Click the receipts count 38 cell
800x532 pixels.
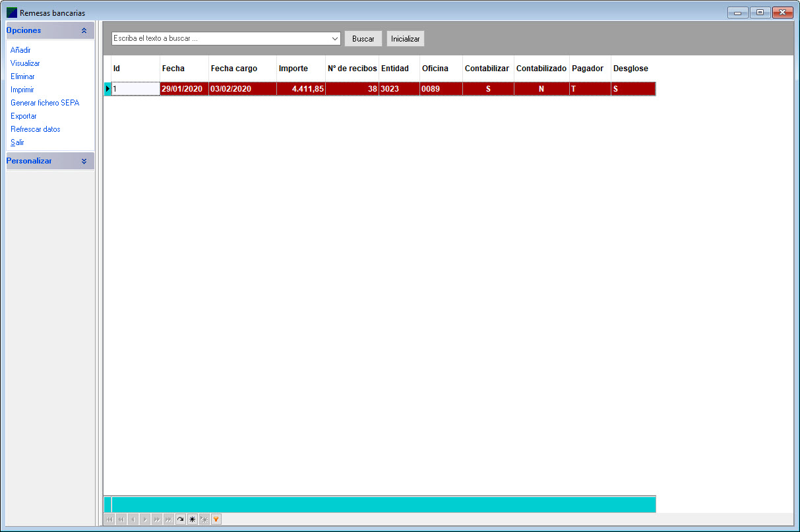click(x=352, y=89)
